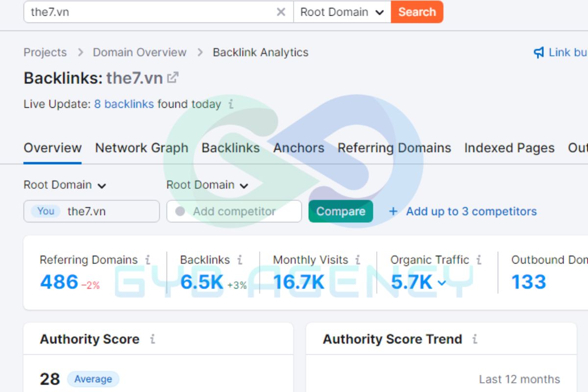Click the Link building link at top right
This screenshot has height=392, width=588.
click(x=567, y=52)
